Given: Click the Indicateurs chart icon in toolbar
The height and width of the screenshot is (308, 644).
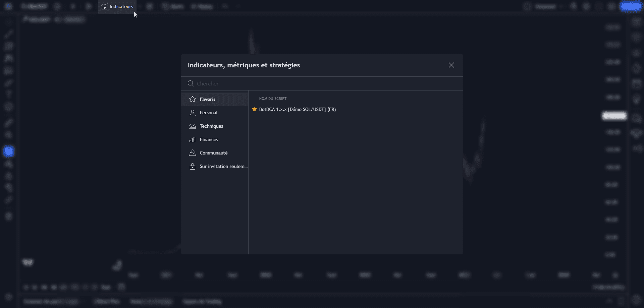Looking at the screenshot, I should (x=104, y=7).
